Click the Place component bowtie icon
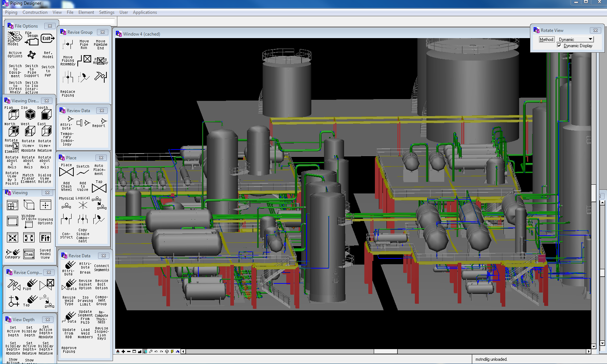 coord(66,172)
